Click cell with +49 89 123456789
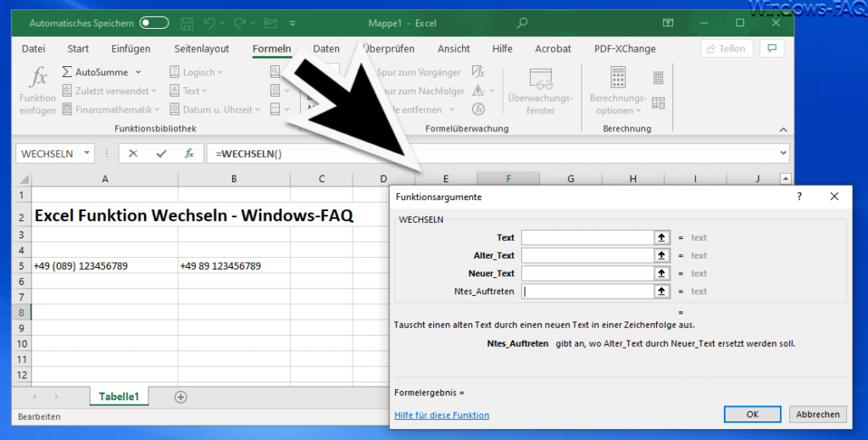 234,265
